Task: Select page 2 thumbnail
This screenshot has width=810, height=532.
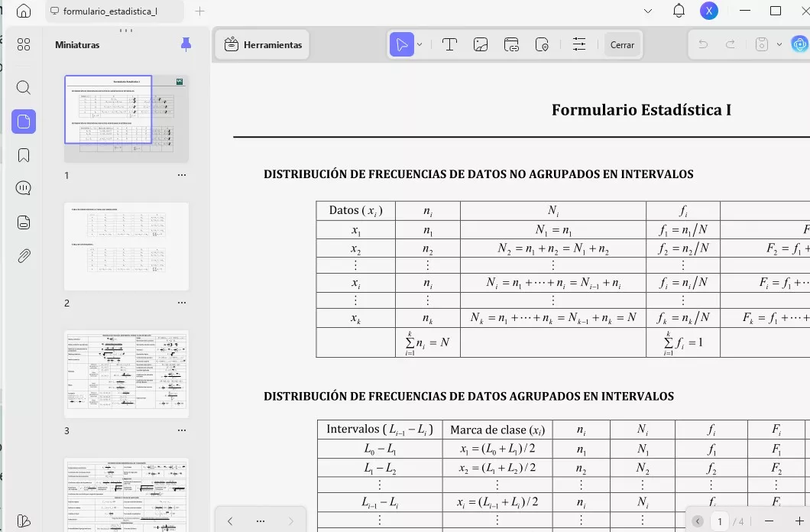Action: pos(126,246)
